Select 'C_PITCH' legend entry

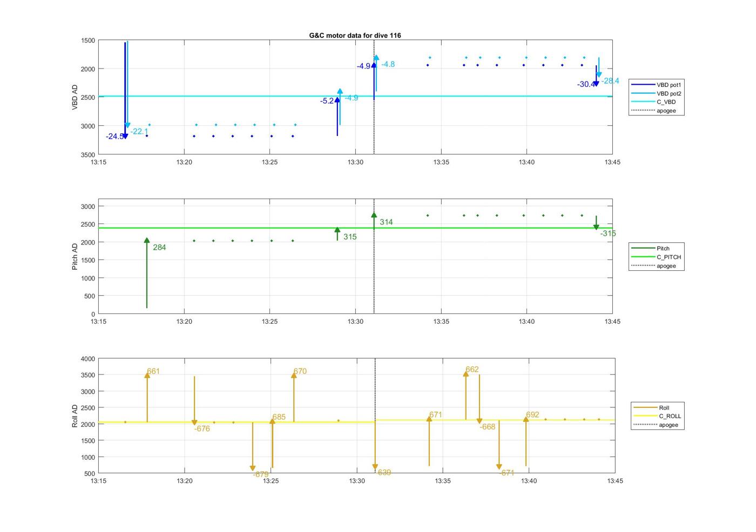(657, 257)
